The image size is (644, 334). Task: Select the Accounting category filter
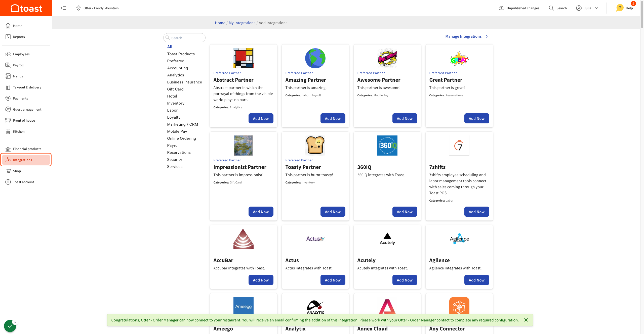pos(177,68)
